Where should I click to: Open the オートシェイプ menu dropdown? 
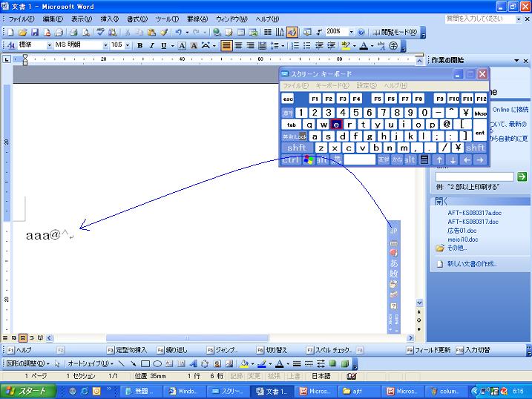[x=91, y=363]
